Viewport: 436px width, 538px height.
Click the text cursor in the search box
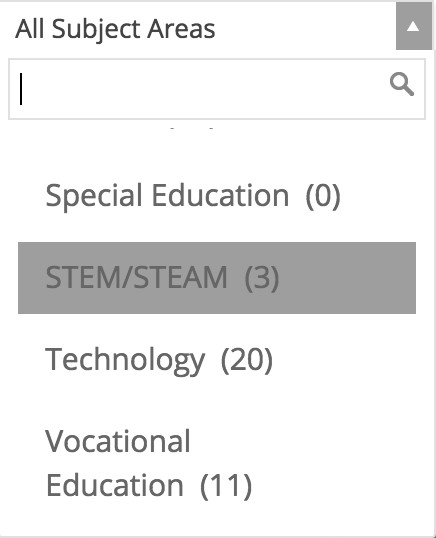21,89
